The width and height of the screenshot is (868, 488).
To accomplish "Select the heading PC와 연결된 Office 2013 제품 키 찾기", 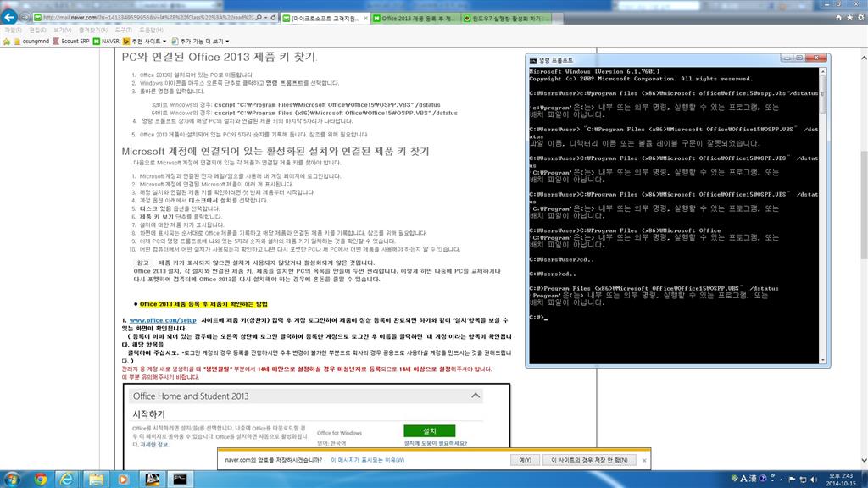I will click(x=220, y=57).
